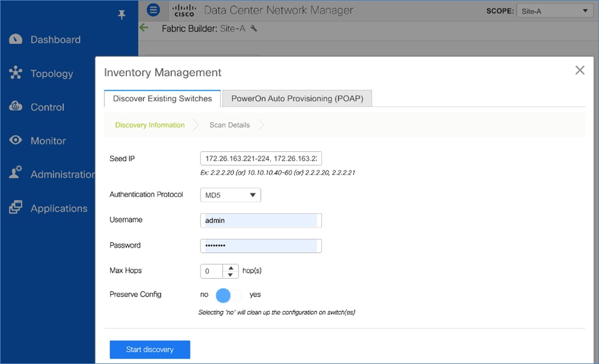Open Control menu item
Viewport: 599px width, 364px height.
pyautogui.click(x=47, y=107)
